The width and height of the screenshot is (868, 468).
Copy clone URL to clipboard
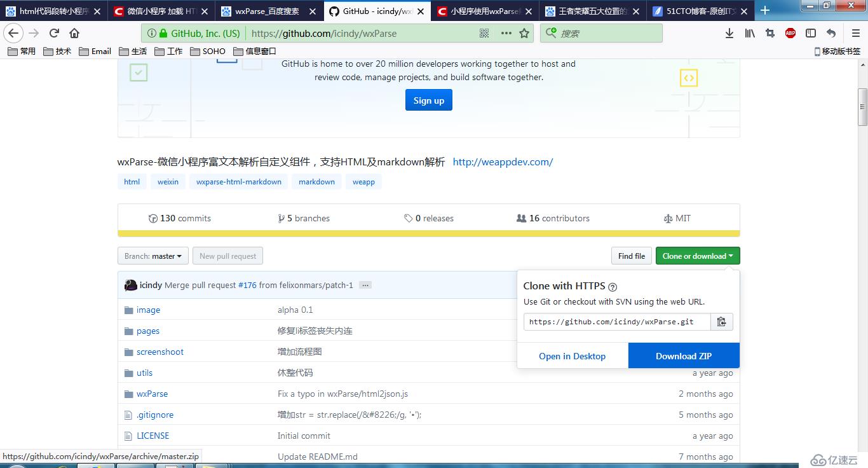721,322
